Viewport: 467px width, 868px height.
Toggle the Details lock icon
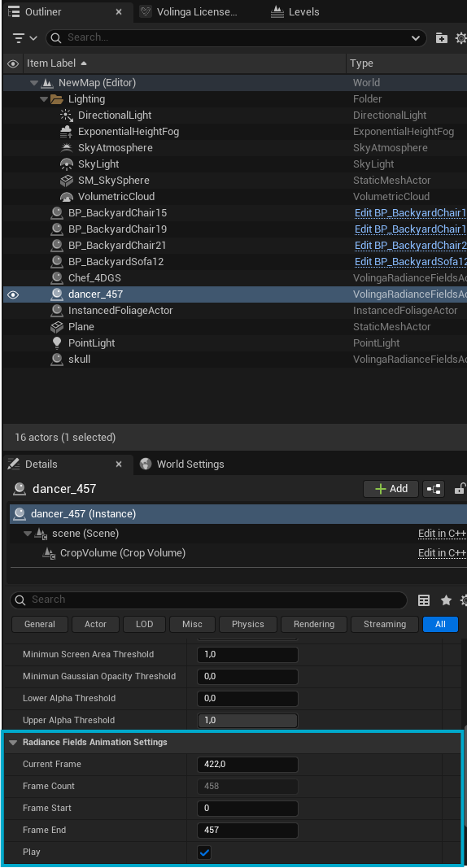459,489
